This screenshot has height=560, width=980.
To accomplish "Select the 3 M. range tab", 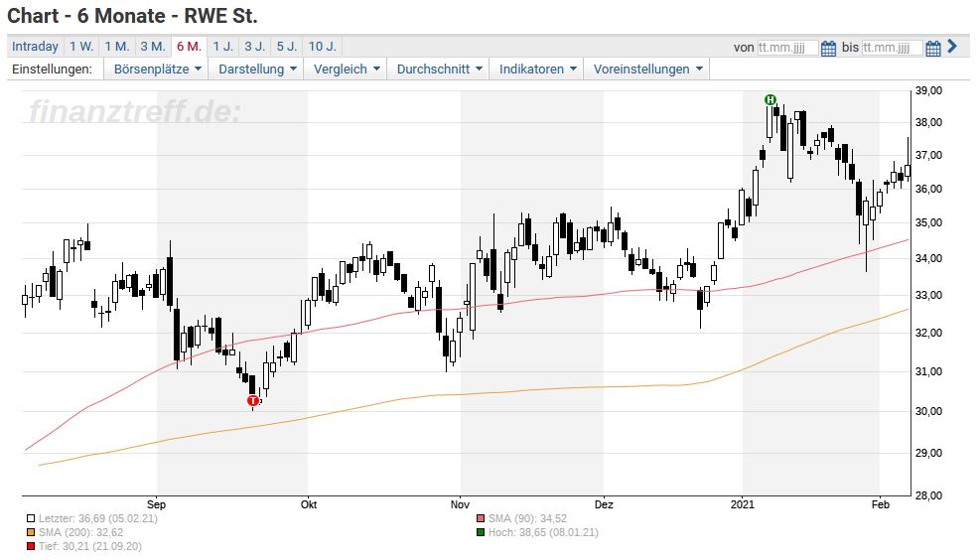I will (153, 47).
